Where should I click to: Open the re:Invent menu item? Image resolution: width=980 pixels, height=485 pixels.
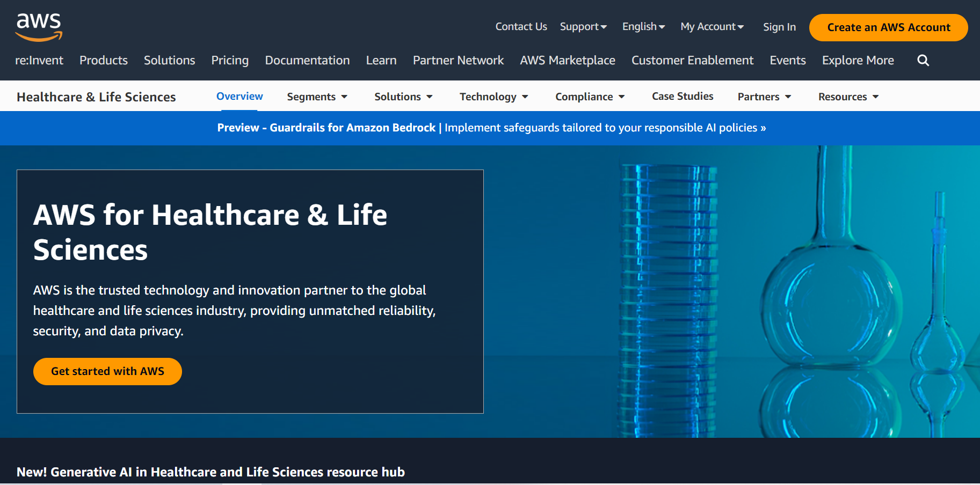pyautogui.click(x=39, y=60)
